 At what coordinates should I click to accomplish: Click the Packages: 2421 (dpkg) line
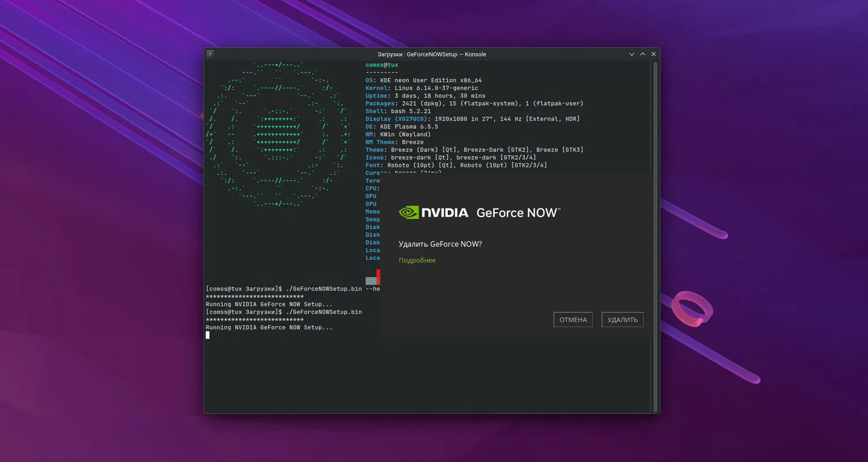pos(475,104)
